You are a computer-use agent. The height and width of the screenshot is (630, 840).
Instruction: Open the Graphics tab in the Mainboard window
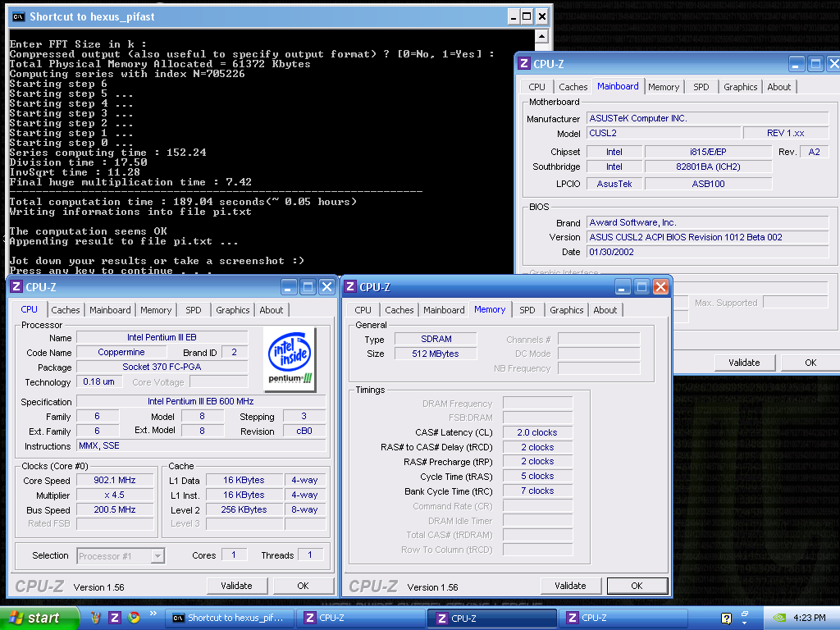pos(741,87)
